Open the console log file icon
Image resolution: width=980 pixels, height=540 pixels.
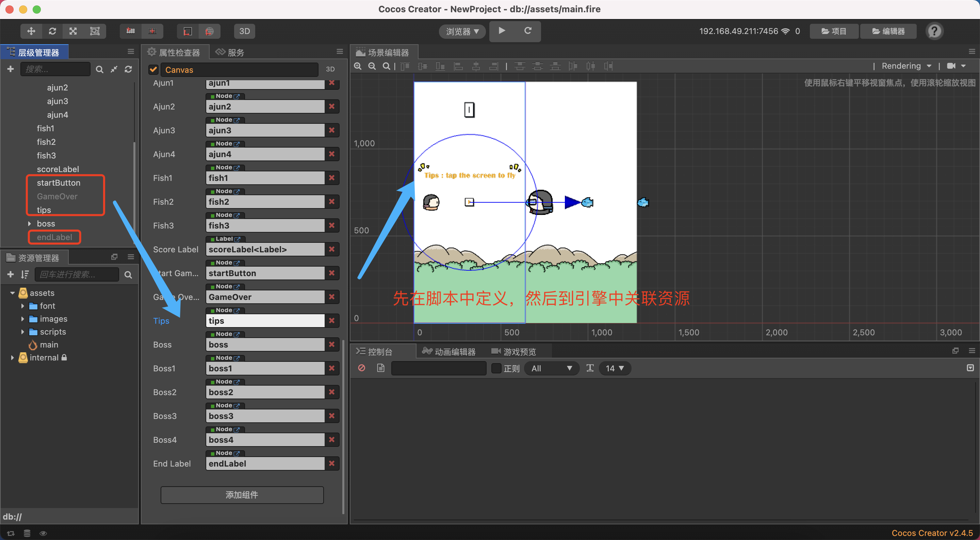coord(380,368)
